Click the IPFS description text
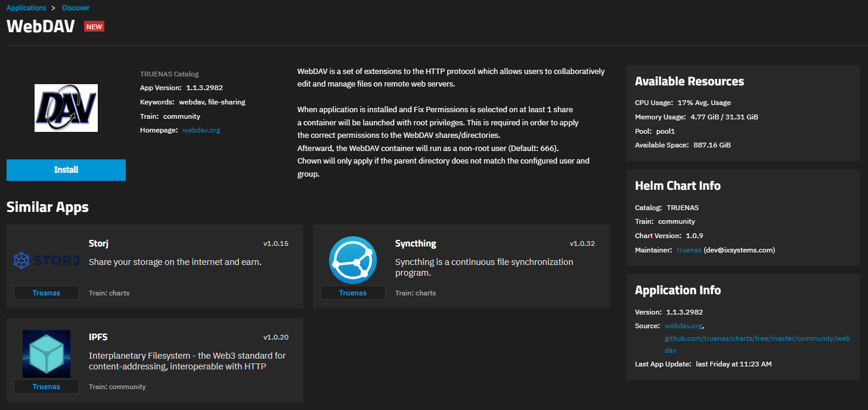Screen dimensions: 868x410 (187, 361)
